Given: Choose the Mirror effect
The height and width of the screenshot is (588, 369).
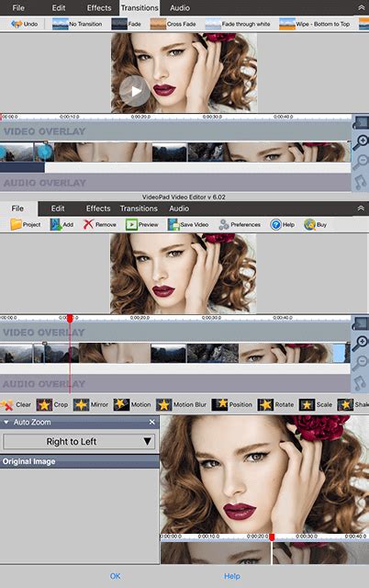Looking at the screenshot, I should point(91,404).
